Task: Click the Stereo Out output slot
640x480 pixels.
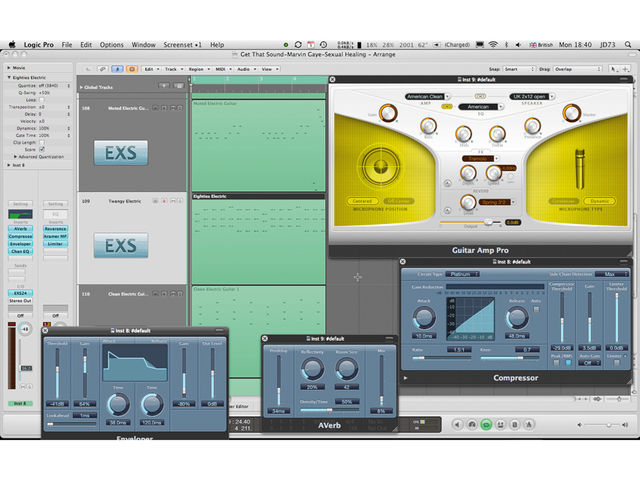Action: pos(20,301)
